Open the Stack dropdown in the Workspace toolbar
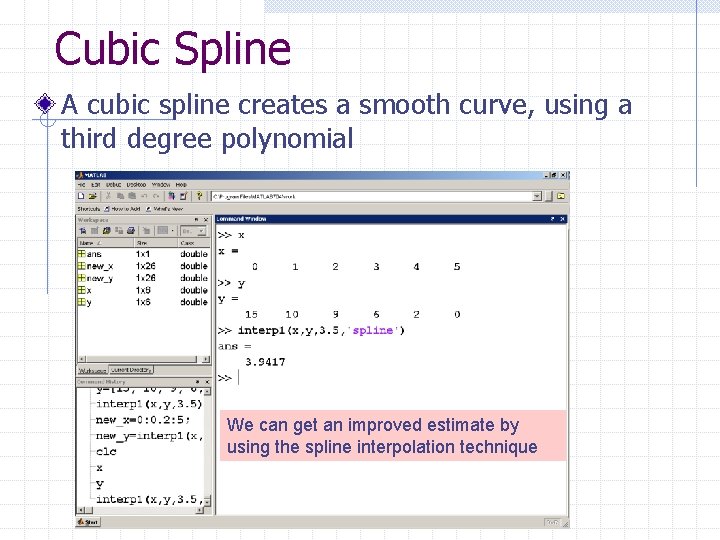This screenshot has height=540, width=720. [193, 231]
